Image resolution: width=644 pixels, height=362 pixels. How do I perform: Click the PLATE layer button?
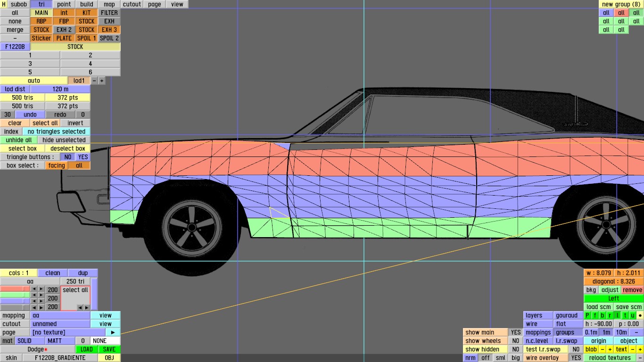64,38
